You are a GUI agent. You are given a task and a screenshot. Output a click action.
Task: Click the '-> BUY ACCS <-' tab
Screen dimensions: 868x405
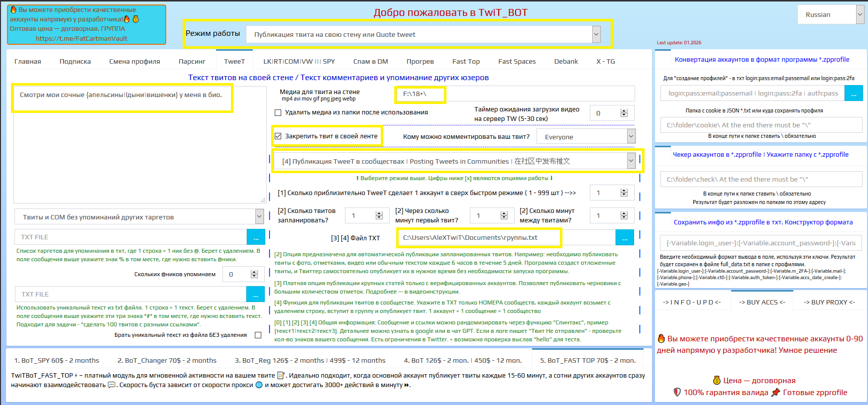(762, 301)
